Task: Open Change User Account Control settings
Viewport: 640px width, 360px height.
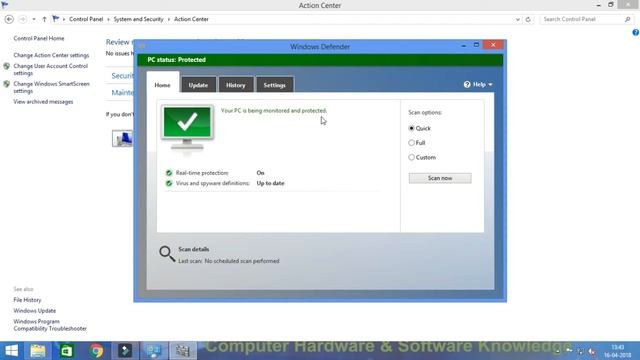Action: coord(51,69)
